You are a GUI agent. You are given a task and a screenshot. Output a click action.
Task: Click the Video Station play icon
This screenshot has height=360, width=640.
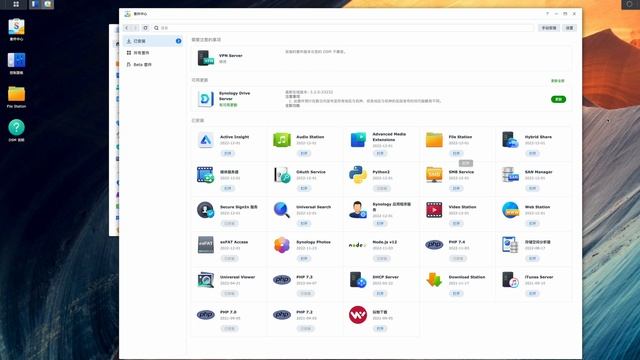tap(434, 210)
